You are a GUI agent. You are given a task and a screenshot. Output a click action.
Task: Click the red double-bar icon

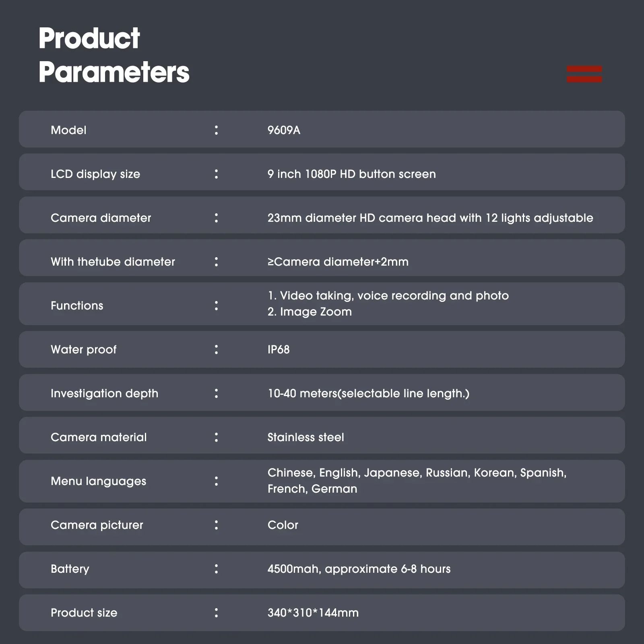[584, 74]
